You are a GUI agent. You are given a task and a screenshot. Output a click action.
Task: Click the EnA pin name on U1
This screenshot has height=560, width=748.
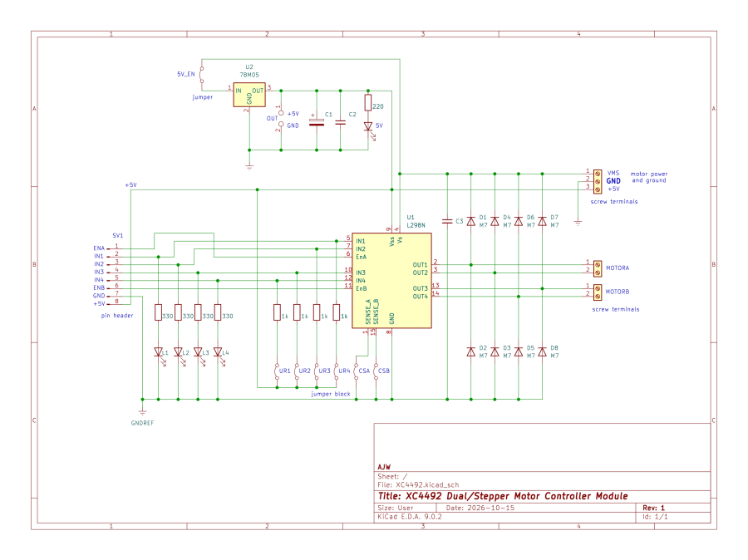pyautogui.click(x=362, y=257)
